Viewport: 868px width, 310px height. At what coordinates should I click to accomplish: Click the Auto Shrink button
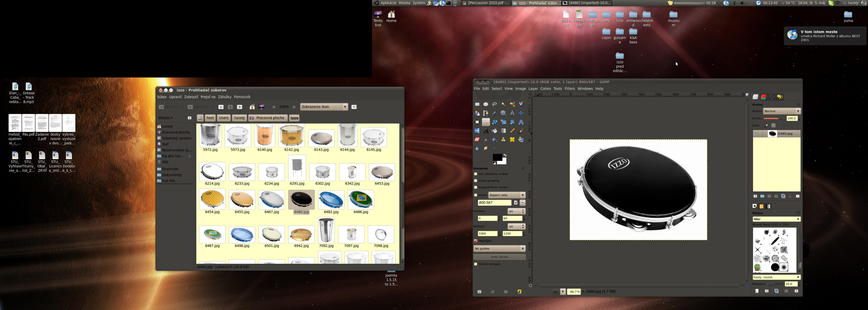click(499, 257)
